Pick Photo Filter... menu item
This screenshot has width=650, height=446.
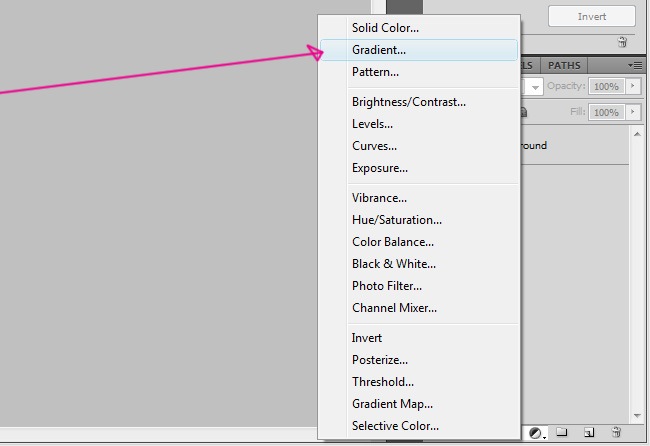[x=419, y=286]
